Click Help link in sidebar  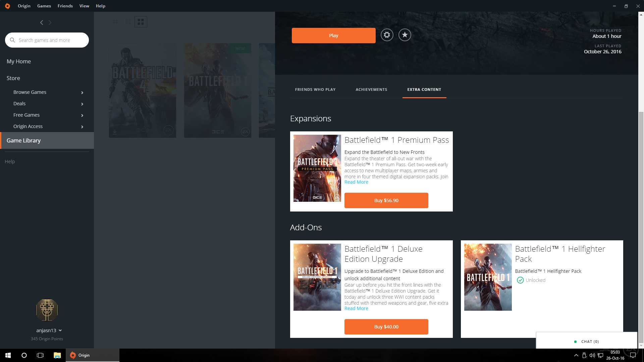click(10, 162)
